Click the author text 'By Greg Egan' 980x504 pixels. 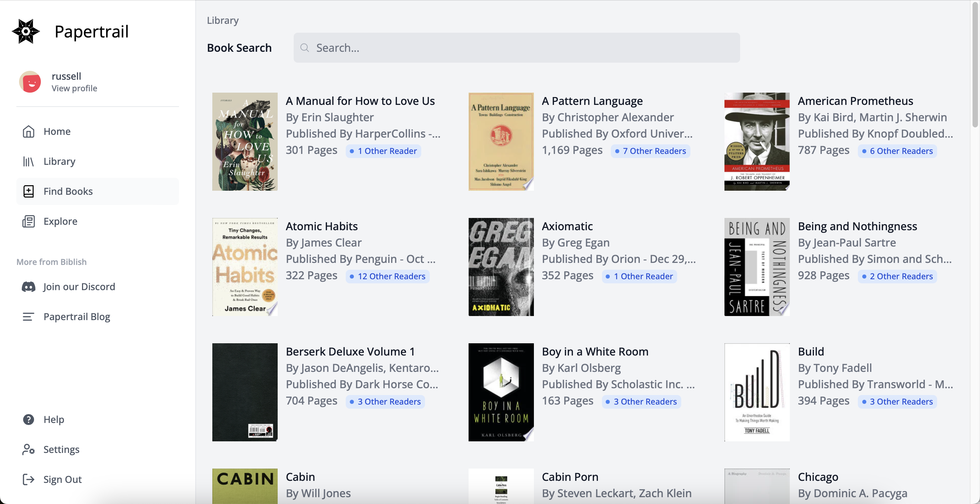click(x=576, y=242)
